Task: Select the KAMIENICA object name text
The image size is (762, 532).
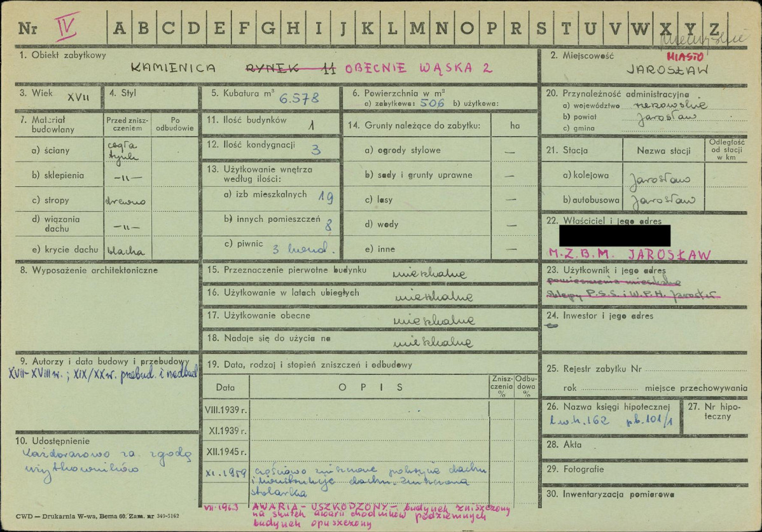Action: 173,68
